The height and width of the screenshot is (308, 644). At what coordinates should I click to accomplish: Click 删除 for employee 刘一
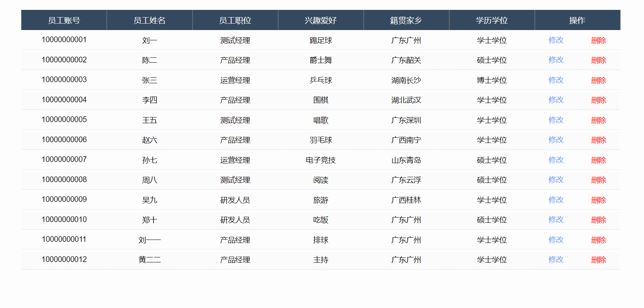point(598,40)
